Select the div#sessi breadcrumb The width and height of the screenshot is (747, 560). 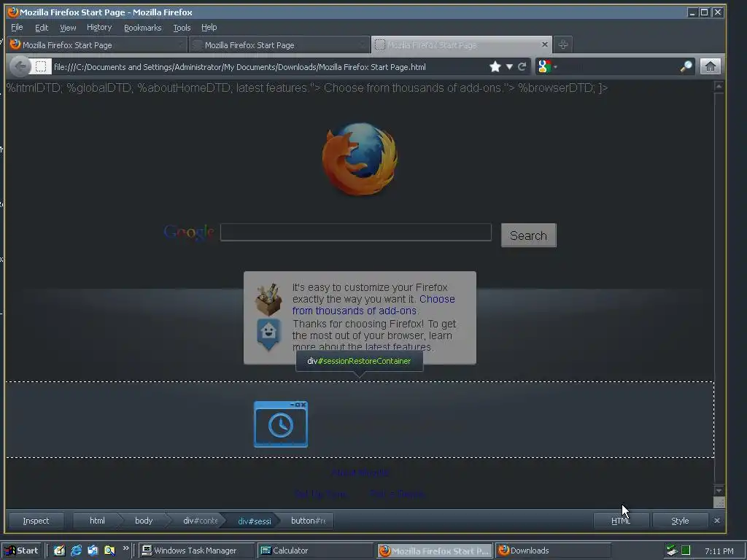[254, 521]
